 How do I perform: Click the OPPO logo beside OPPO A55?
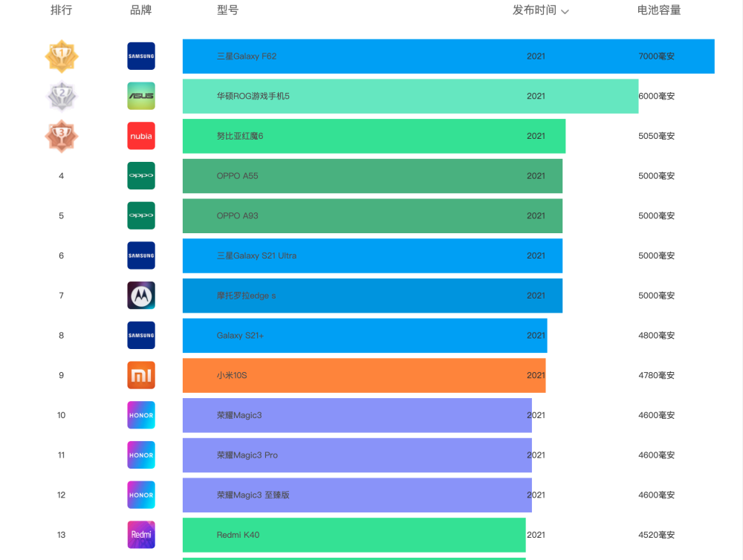coord(141,176)
